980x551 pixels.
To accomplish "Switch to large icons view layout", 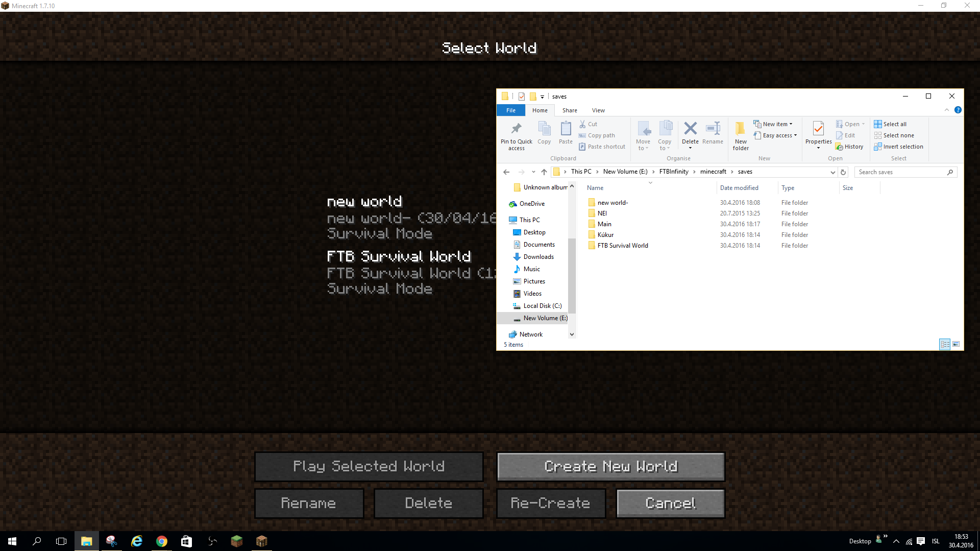I will click(x=956, y=345).
